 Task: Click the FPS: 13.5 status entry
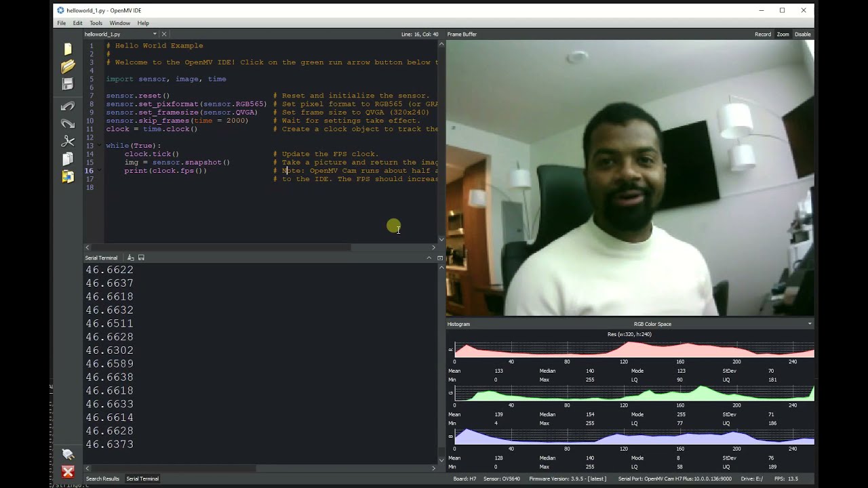click(786, 479)
